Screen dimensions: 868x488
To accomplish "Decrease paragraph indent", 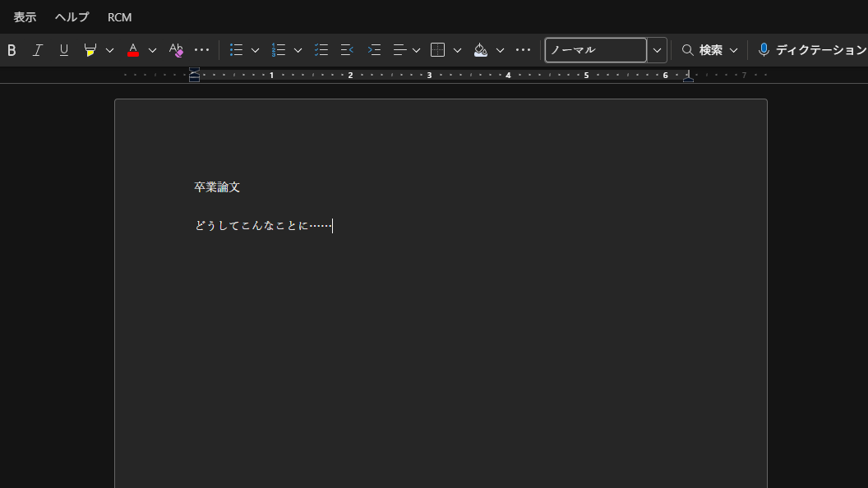I will tap(347, 50).
